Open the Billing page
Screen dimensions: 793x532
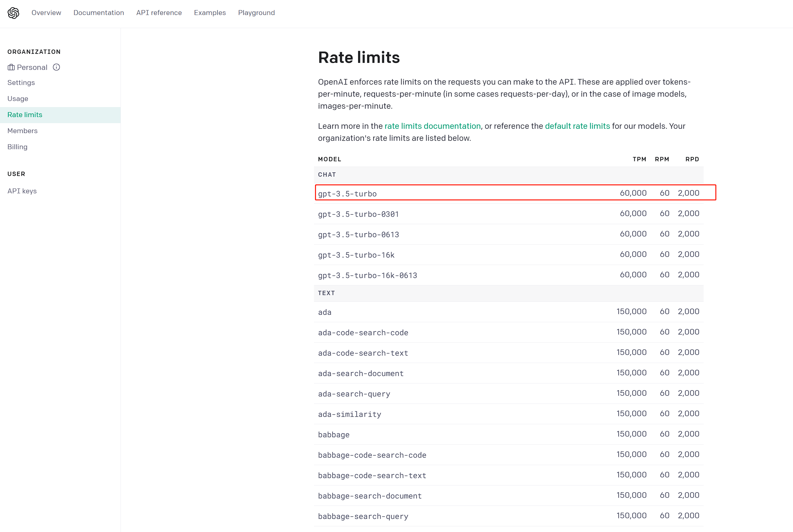tap(17, 147)
